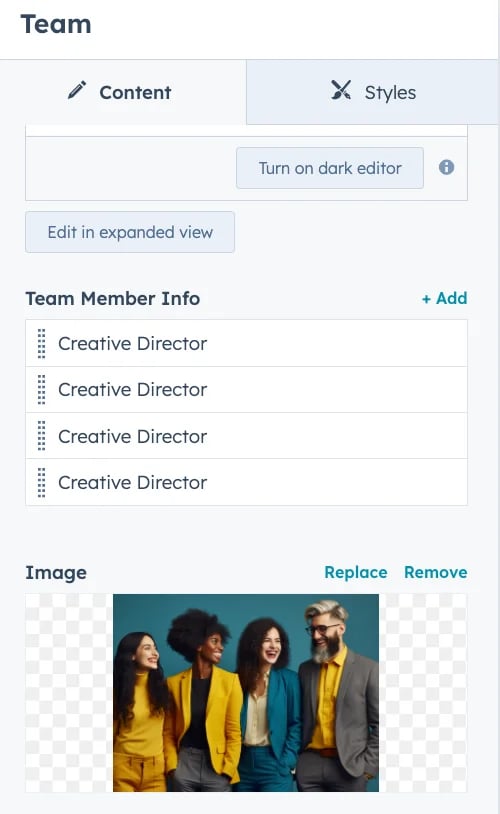Click the team photo thumbnail preview
Viewport: 500px width, 814px height.
pos(246,693)
